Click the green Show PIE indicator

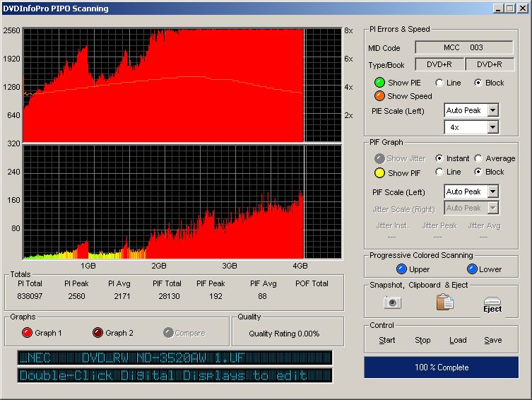(379, 83)
